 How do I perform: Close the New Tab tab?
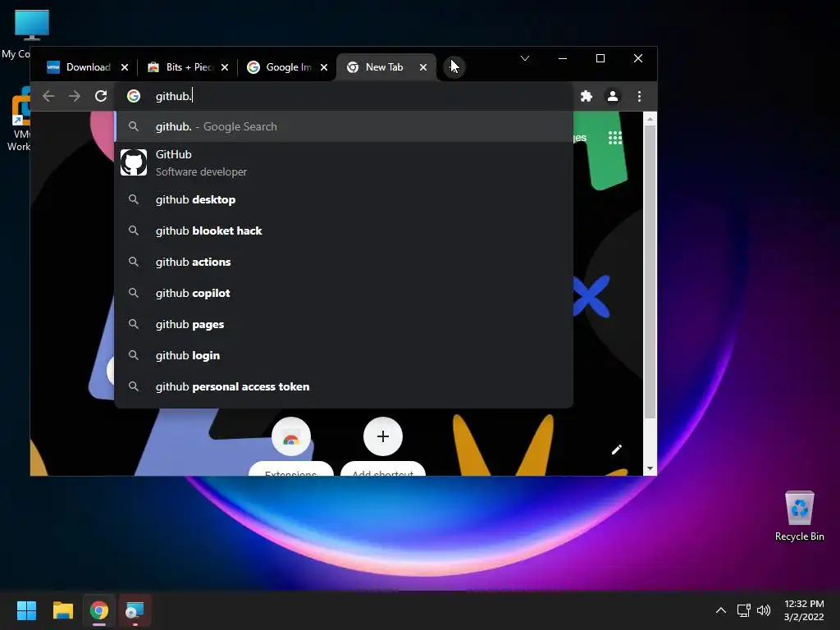pos(423,67)
